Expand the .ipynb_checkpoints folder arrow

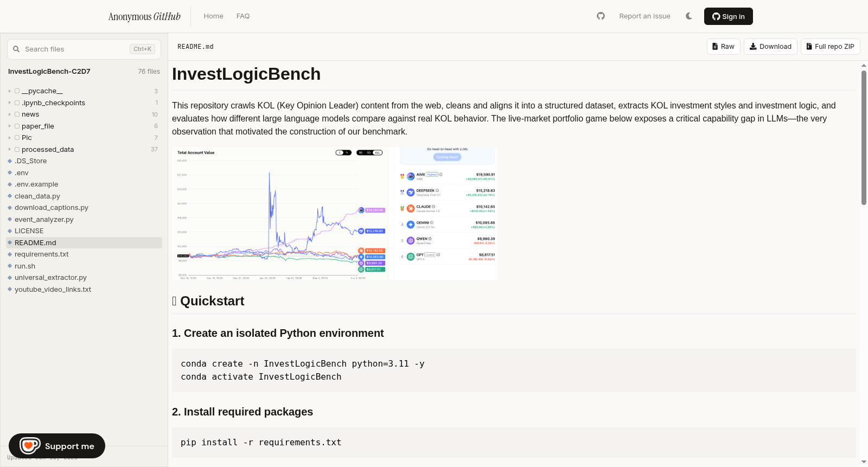point(10,103)
